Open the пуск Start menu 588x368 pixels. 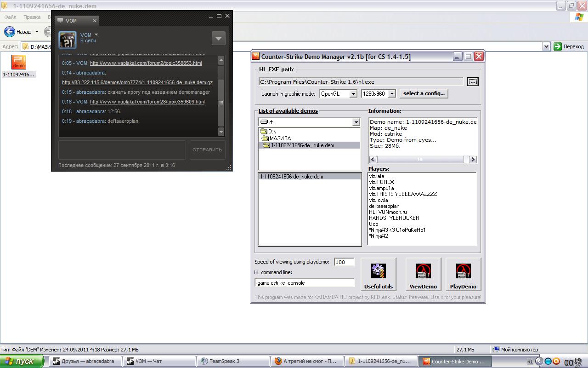[x=22, y=362]
